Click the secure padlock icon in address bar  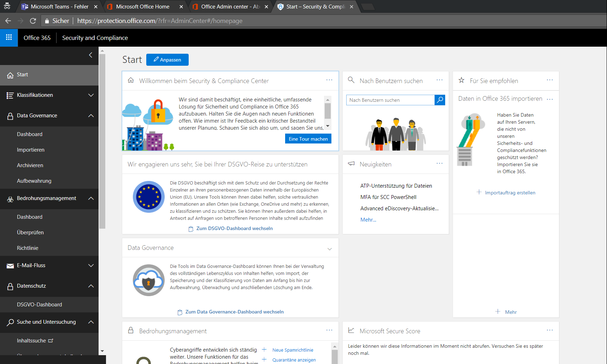pos(47,21)
